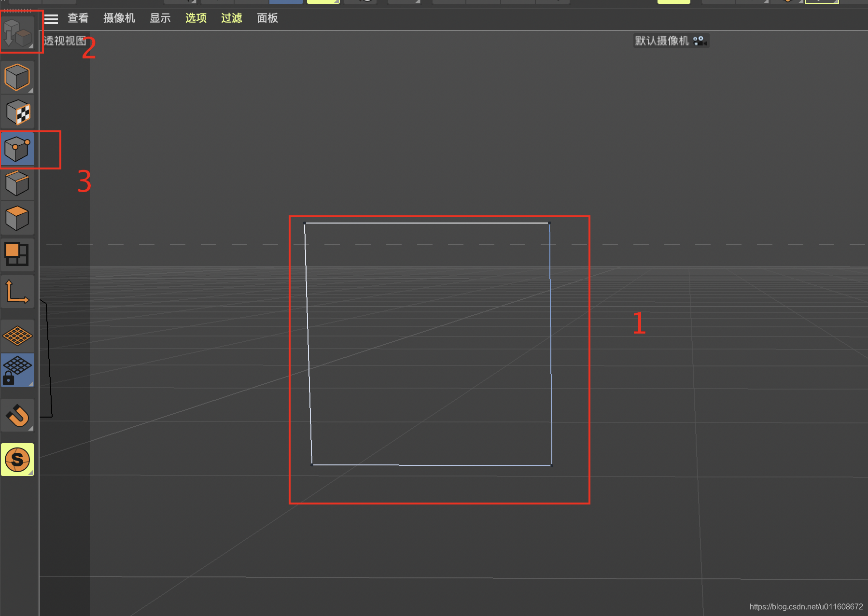Click the orange Workplane grid icon
This screenshot has width=868, height=616.
(17, 336)
